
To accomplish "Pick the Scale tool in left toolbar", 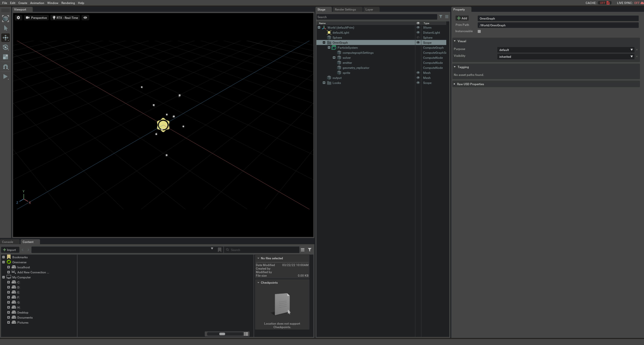I will pos(6,57).
